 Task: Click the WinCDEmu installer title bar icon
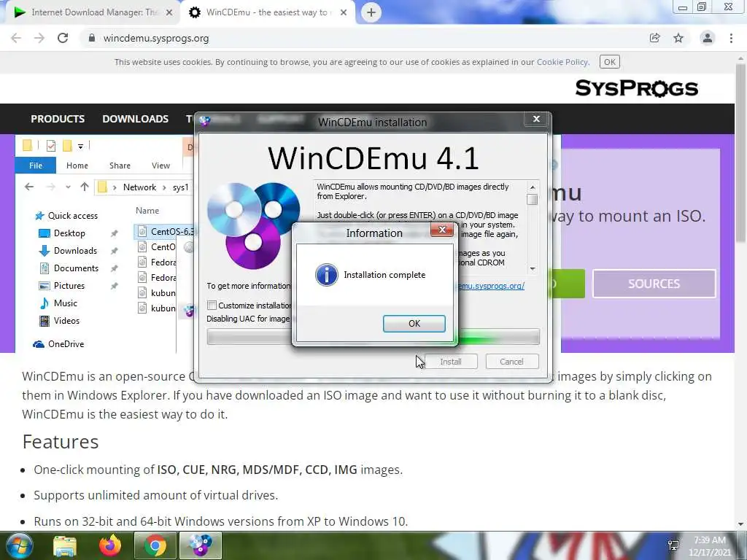205,121
